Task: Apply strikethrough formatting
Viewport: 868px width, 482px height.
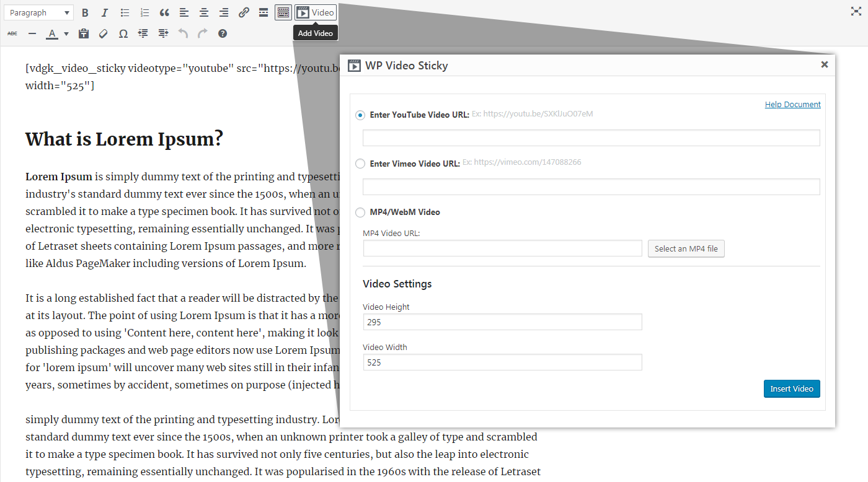Action: 12,33
